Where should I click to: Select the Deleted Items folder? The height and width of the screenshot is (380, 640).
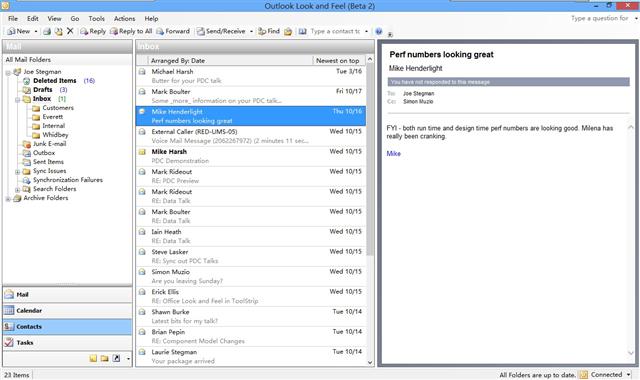point(55,81)
